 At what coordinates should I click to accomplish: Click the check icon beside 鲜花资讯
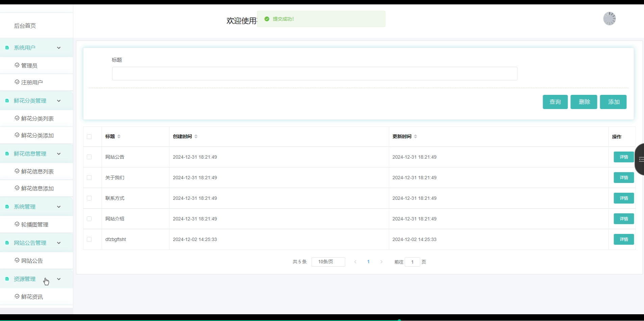(17, 296)
